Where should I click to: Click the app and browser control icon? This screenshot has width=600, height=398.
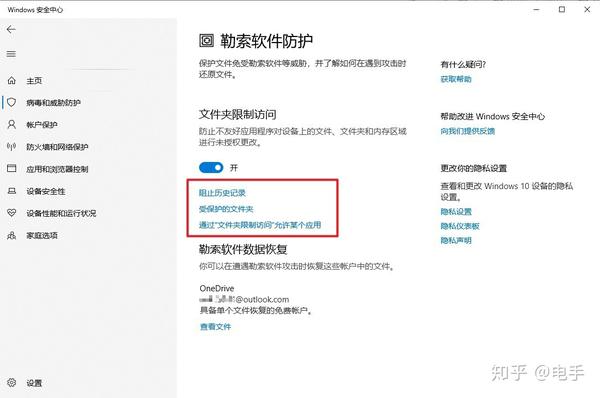coord(12,168)
